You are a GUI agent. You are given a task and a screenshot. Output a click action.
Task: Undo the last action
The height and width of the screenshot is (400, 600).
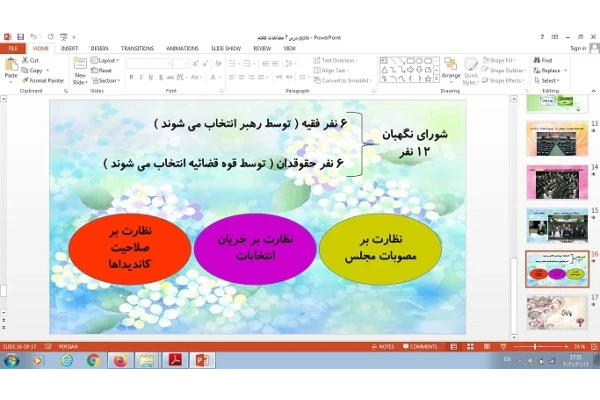pyautogui.click(x=33, y=37)
